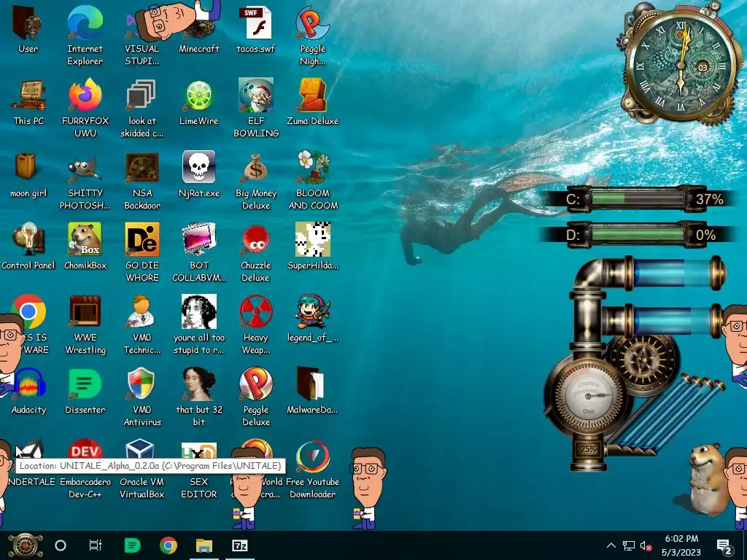Open Dissenter browser desktop shortcut
The width and height of the screenshot is (747, 560).
click(x=85, y=384)
